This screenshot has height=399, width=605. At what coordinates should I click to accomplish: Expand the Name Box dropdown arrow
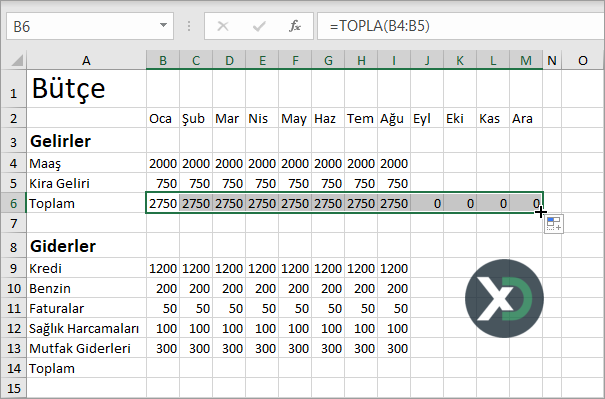click(163, 26)
